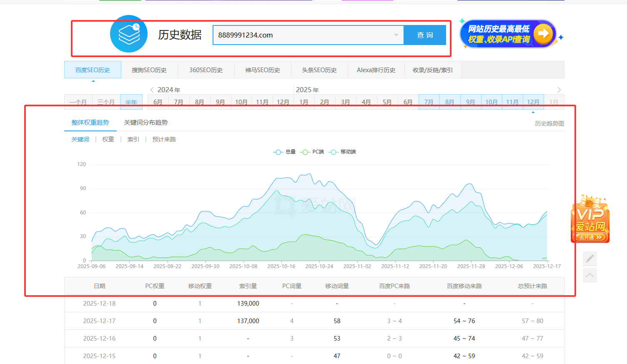Click the orange arrow on API banner
Screen dimensions: 627x364
coord(543,33)
